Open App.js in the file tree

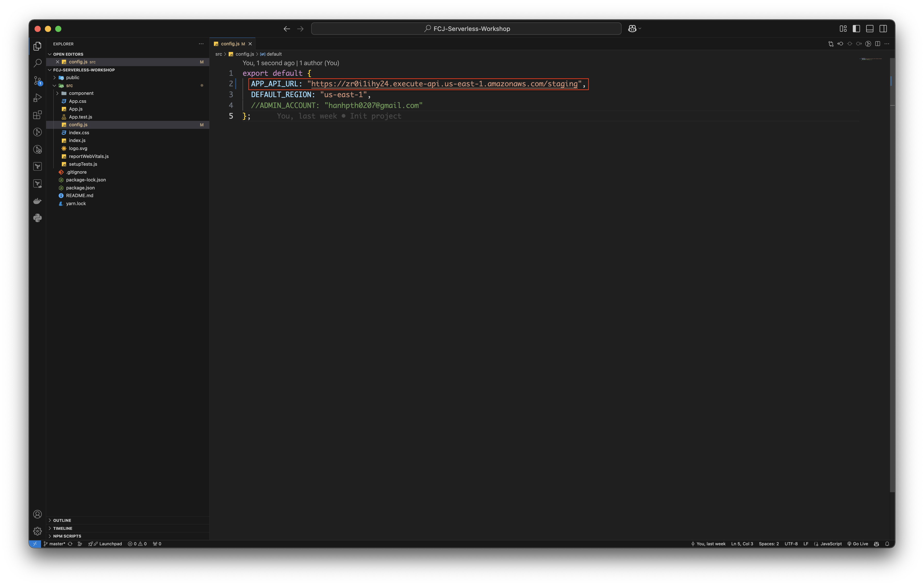[76, 109]
